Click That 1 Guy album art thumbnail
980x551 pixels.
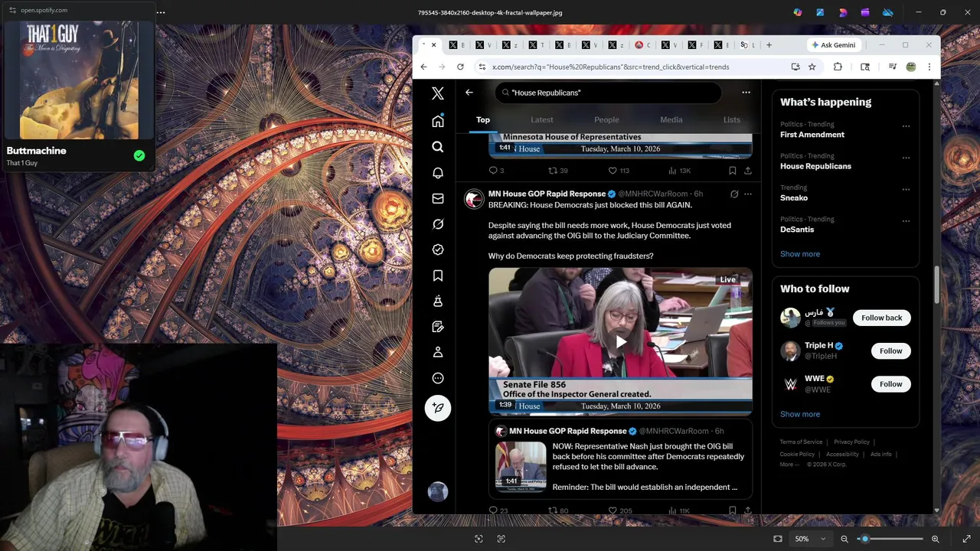click(80, 80)
